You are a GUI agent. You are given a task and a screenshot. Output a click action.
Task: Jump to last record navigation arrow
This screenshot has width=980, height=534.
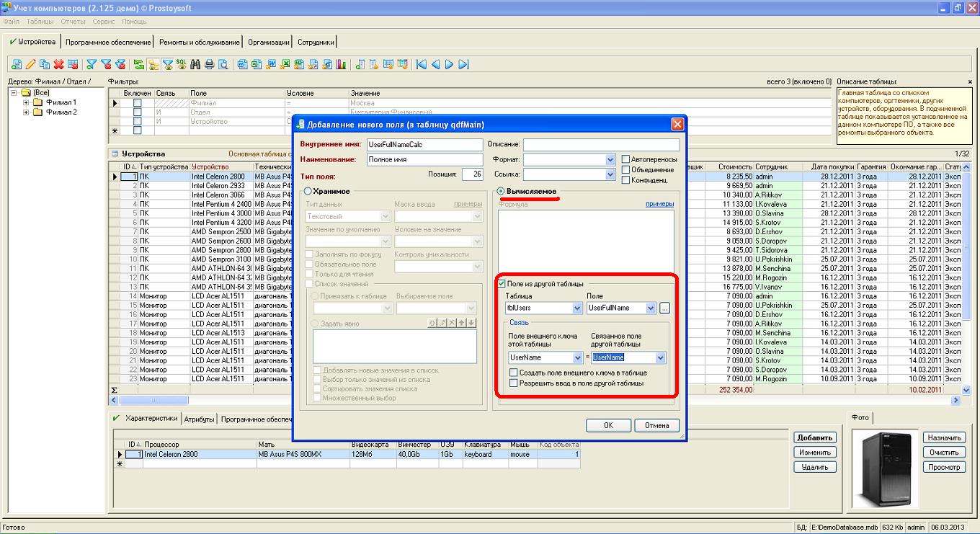(x=463, y=65)
